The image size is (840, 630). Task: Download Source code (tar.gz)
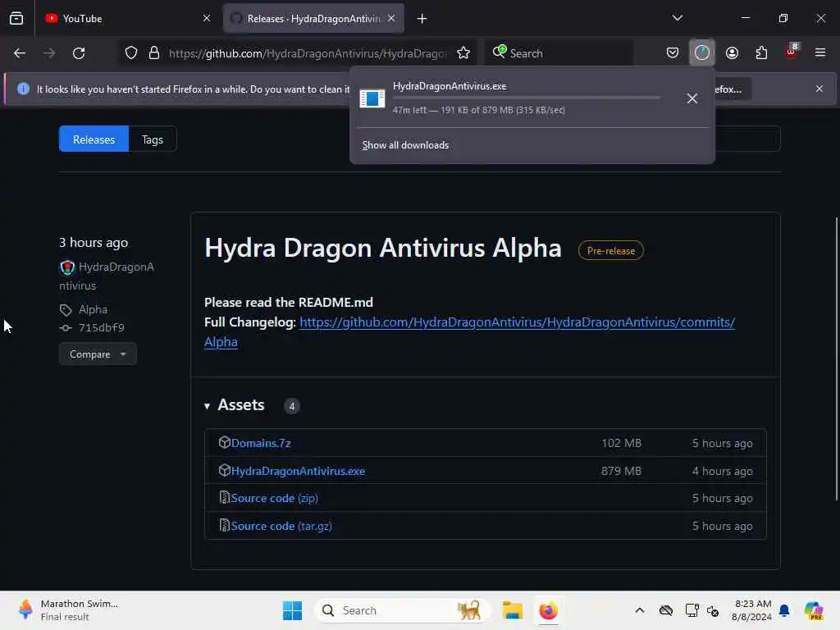281,526
